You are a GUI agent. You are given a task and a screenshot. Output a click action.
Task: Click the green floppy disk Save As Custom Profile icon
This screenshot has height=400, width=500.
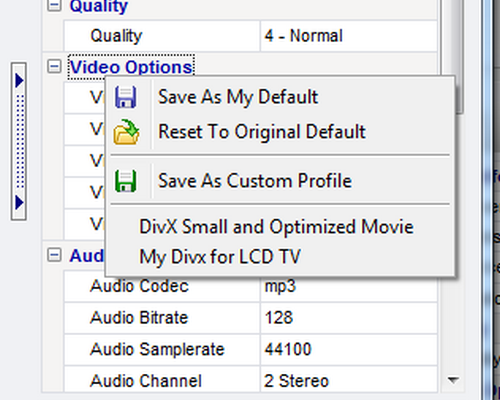[126, 181]
